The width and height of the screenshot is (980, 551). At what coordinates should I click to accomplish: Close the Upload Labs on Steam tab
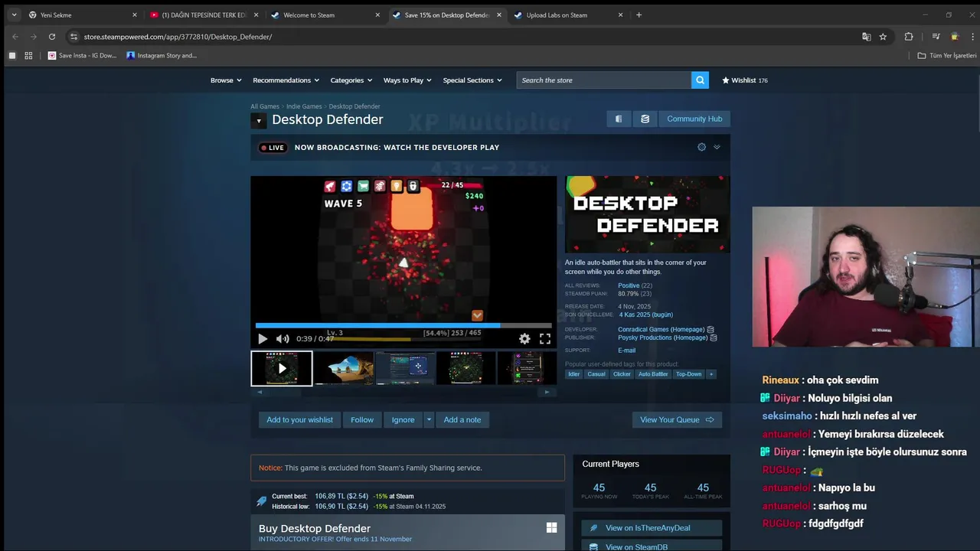[x=620, y=15]
